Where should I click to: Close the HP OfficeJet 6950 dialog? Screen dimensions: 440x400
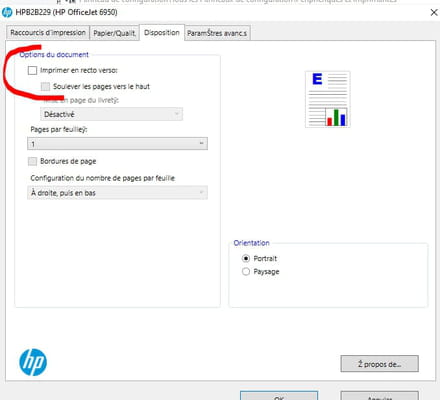tap(434, 13)
